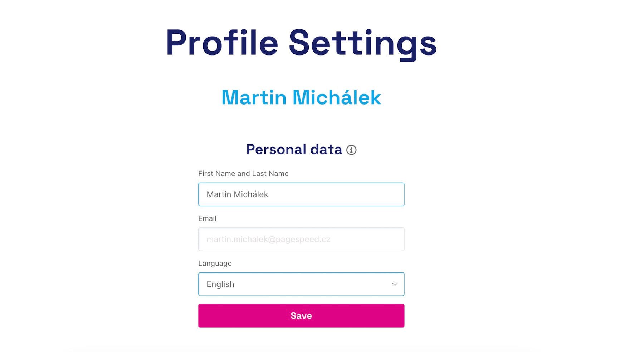
Task: Click the Profile Settings page heading
Action: [x=301, y=43]
